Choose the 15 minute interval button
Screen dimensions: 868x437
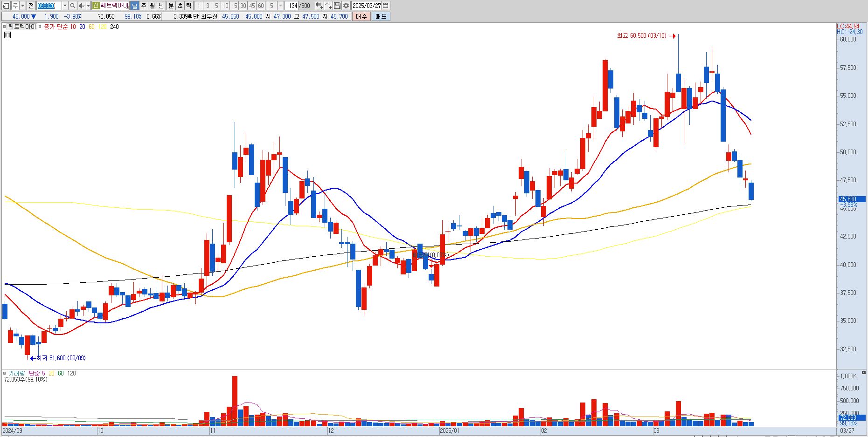234,6
